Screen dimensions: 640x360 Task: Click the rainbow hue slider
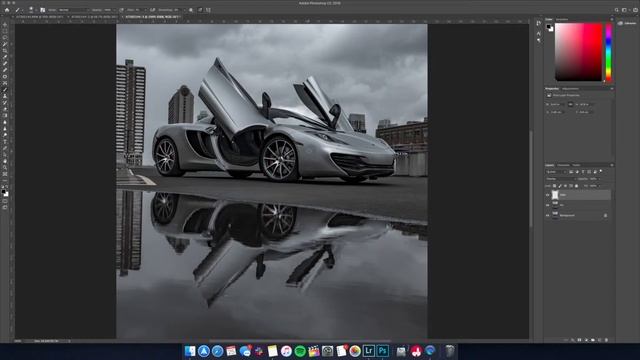tap(608, 52)
